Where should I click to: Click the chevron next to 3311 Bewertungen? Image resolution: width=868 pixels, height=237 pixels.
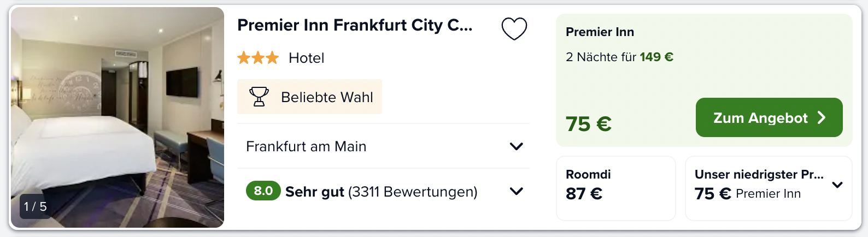(x=517, y=191)
